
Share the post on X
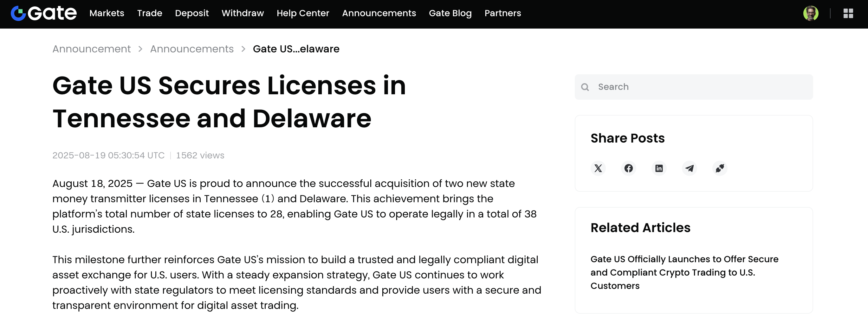(x=598, y=168)
